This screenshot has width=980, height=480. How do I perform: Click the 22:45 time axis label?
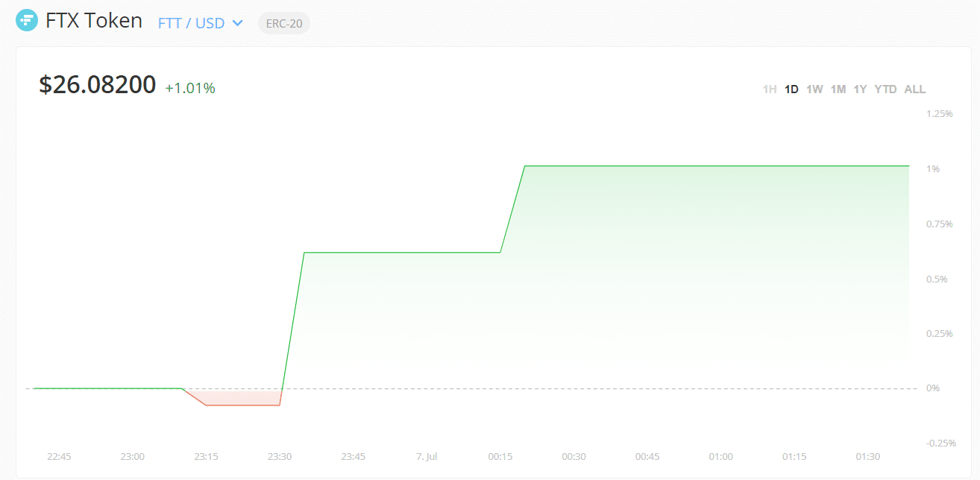pos(59,457)
